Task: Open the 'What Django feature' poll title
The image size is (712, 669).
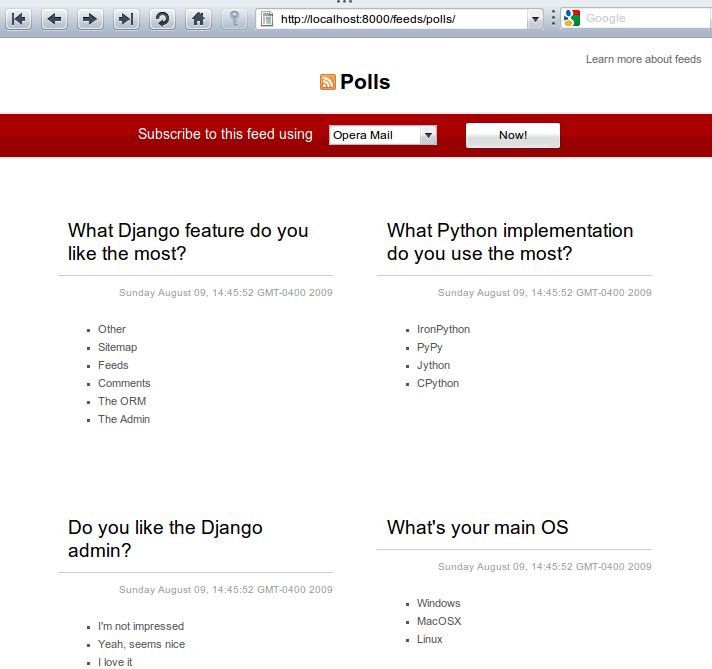Action: pyautogui.click(x=188, y=242)
